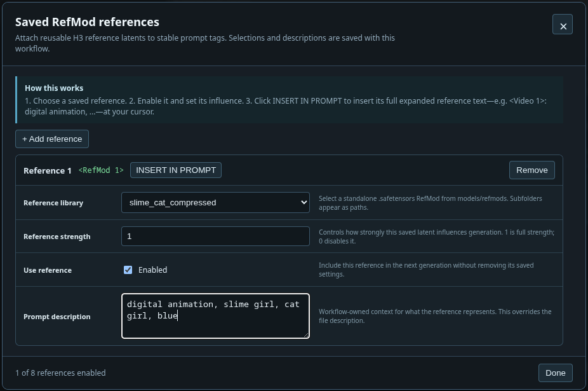
Task: Click the 'Use reference' row label
Action: click(48, 270)
